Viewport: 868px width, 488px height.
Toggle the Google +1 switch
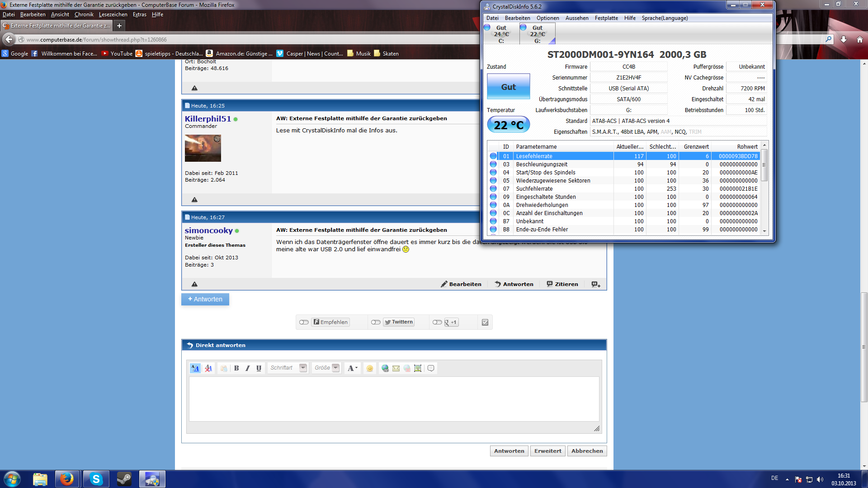(x=437, y=322)
